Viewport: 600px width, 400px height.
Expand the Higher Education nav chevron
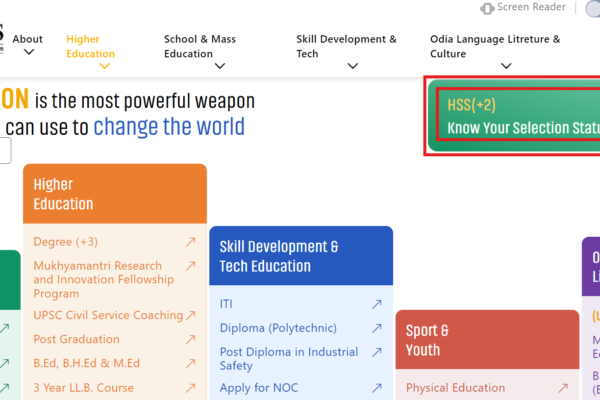104,66
